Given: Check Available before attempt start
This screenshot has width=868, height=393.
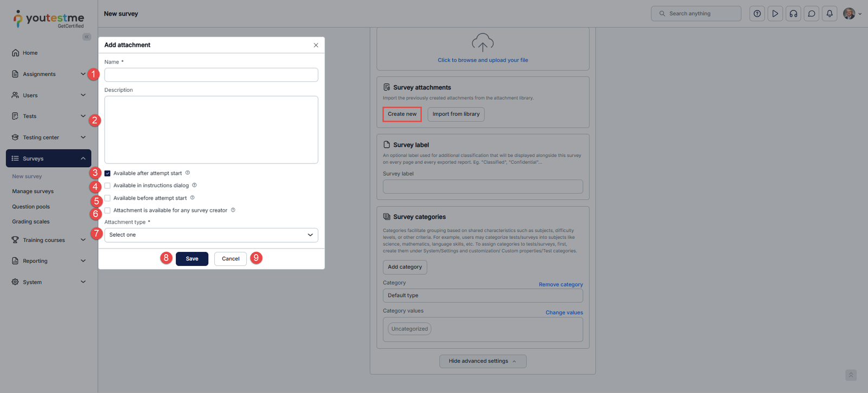Looking at the screenshot, I should (107, 198).
